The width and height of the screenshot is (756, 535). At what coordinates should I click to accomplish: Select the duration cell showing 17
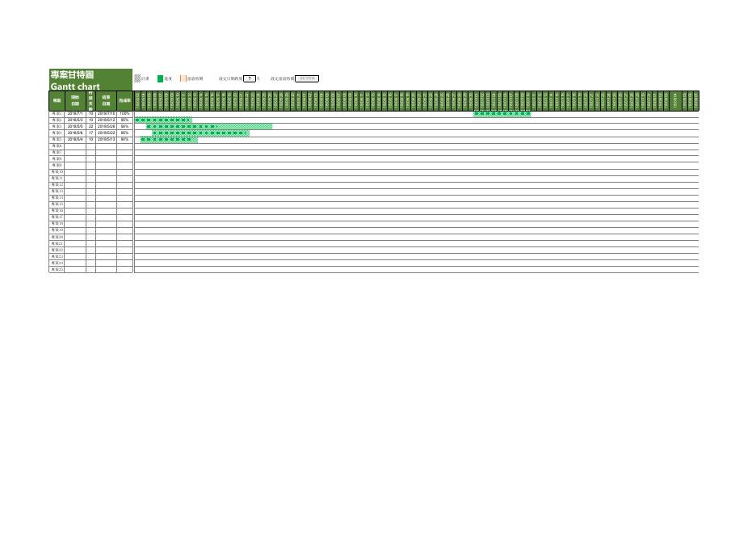click(x=90, y=133)
